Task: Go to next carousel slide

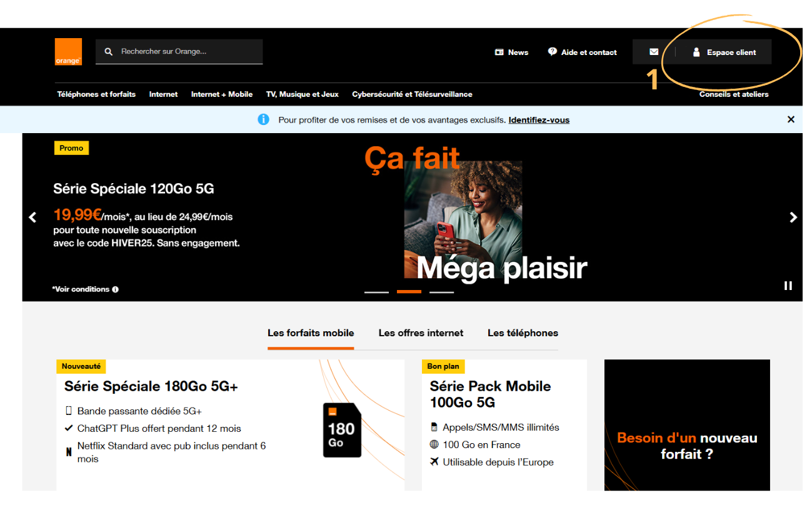Action: tap(793, 217)
